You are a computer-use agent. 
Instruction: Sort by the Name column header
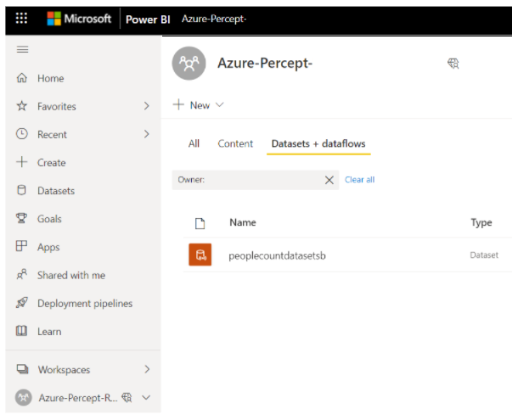243,222
